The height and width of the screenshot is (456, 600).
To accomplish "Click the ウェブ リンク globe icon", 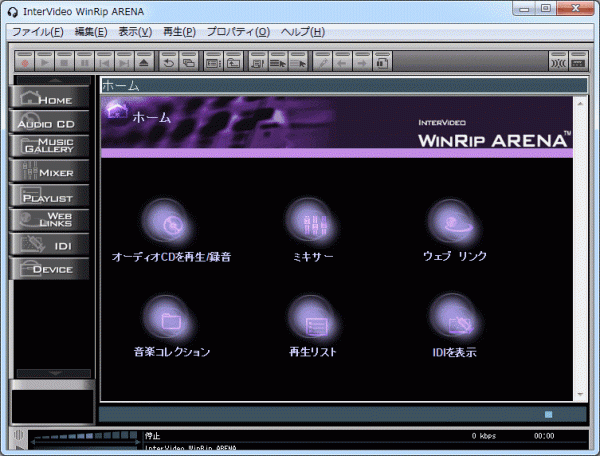I will coord(455,223).
